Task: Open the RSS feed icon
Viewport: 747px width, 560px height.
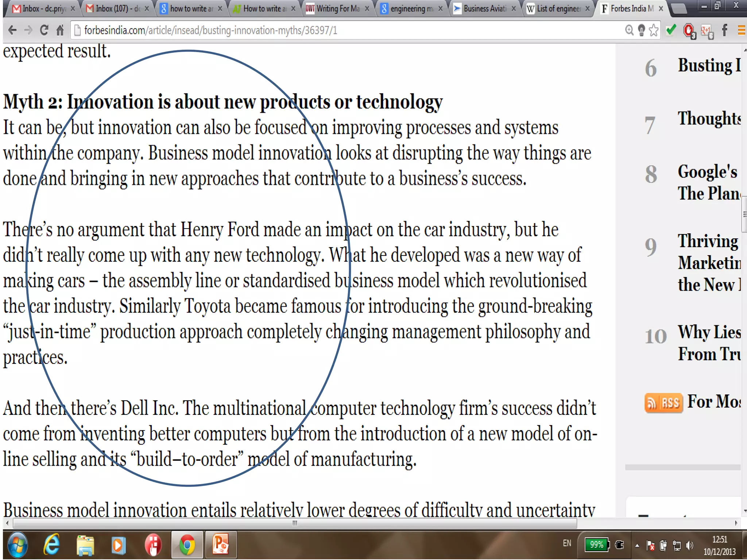Action: coord(663,403)
